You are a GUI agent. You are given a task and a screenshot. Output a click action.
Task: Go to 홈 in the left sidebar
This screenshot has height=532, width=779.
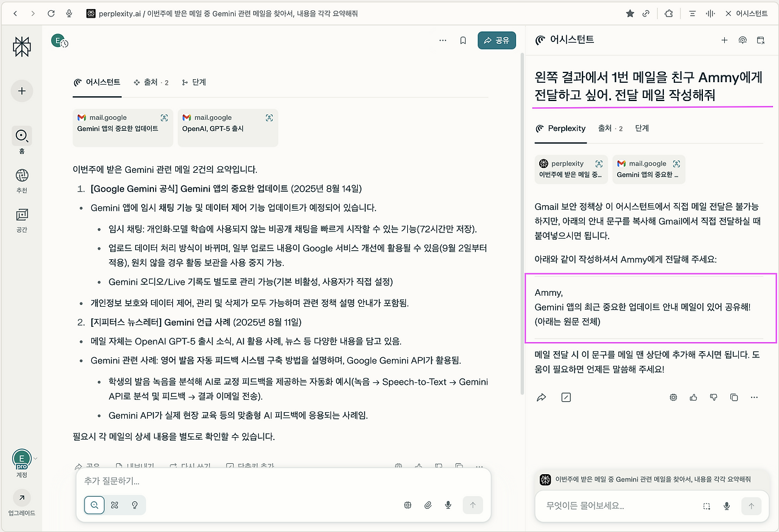click(x=22, y=141)
